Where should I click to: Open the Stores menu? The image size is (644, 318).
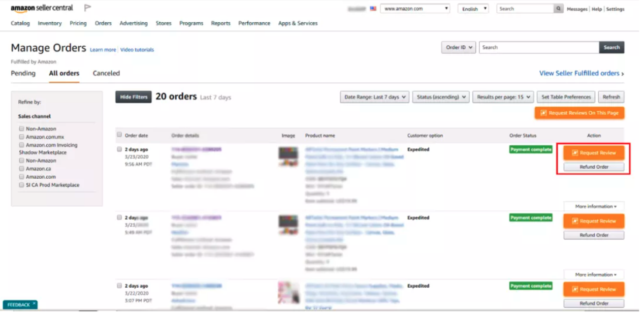point(164,23)
